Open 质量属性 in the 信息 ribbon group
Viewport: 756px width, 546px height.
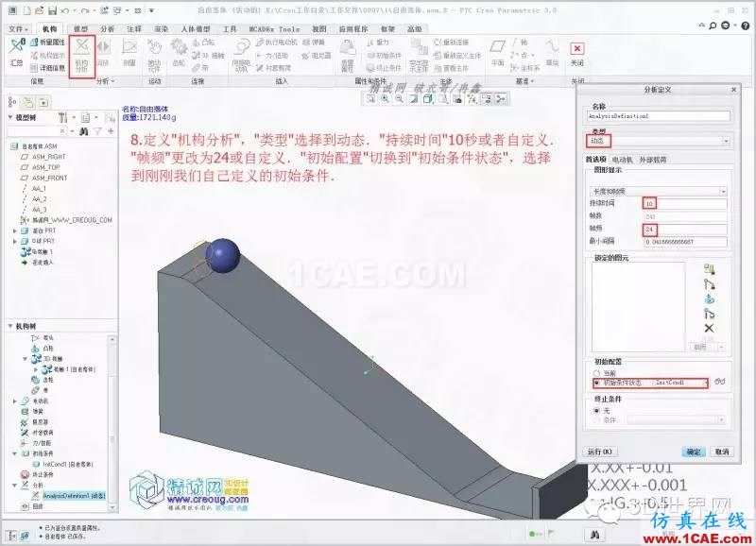coord(47,43)
